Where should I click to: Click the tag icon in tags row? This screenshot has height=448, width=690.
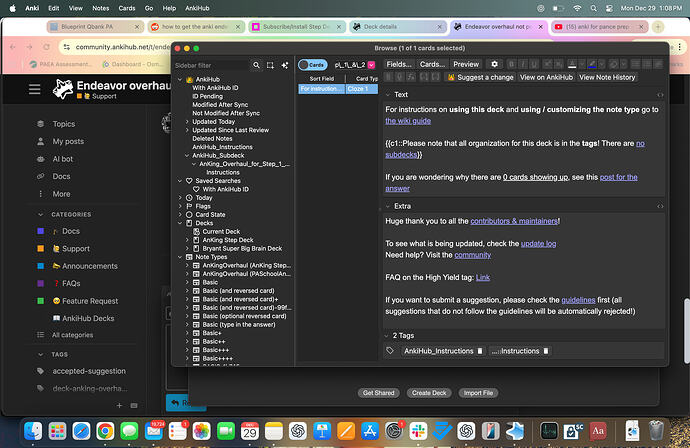point(390,351)
